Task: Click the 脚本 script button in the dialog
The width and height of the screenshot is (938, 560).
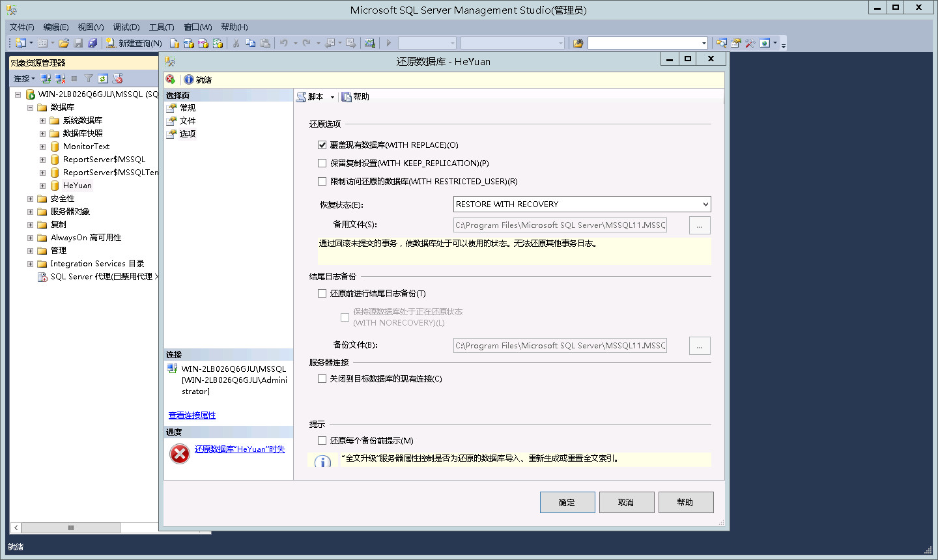Action: 310,96
